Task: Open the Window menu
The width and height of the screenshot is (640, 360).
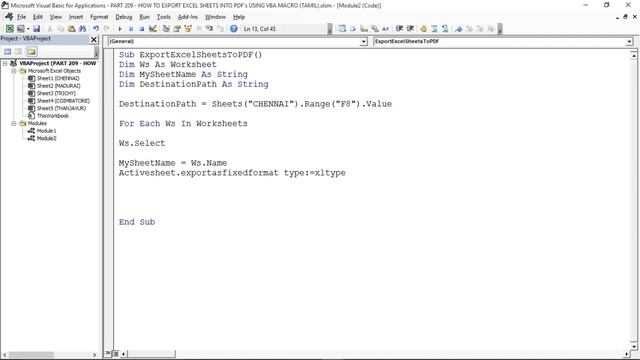Action: point(215,17)
